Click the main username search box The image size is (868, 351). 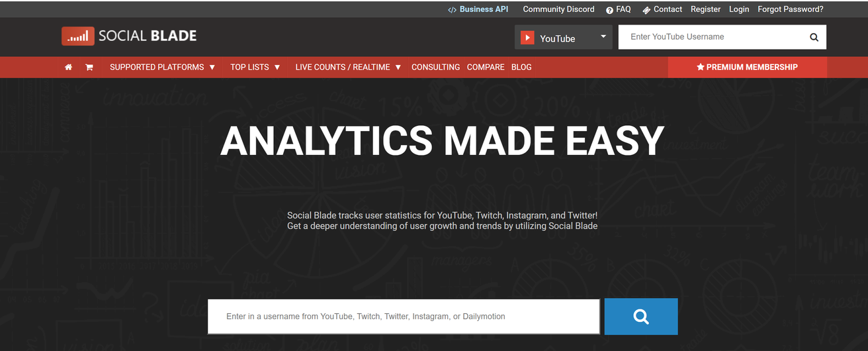404,317
